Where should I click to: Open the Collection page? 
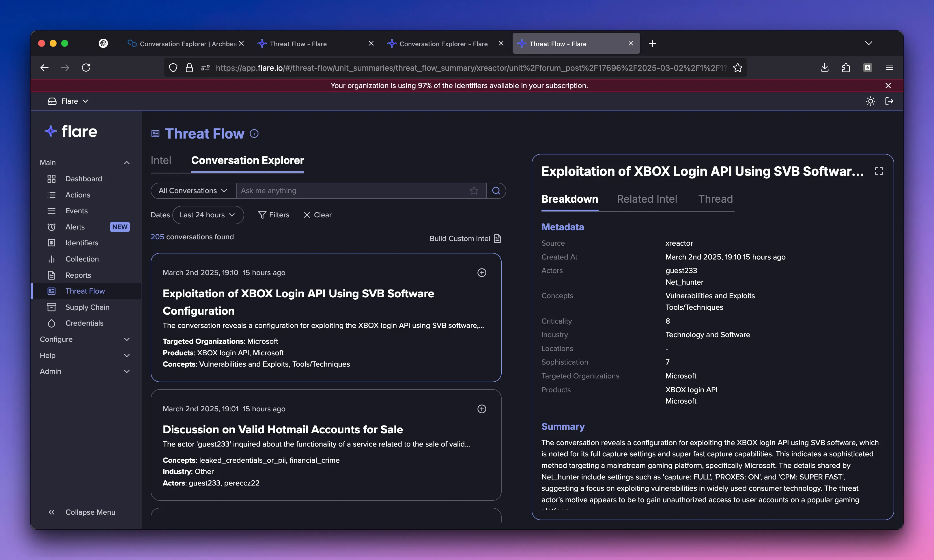point(82,259)
